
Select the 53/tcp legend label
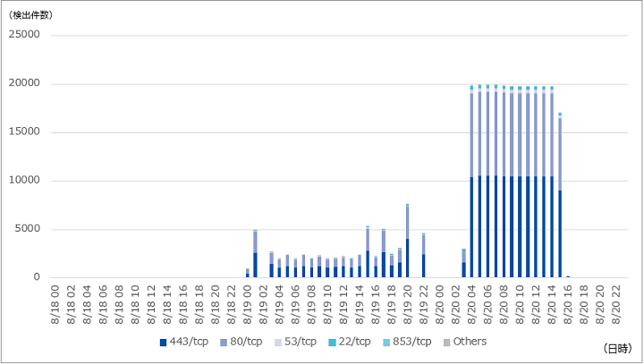pos(301,342)
